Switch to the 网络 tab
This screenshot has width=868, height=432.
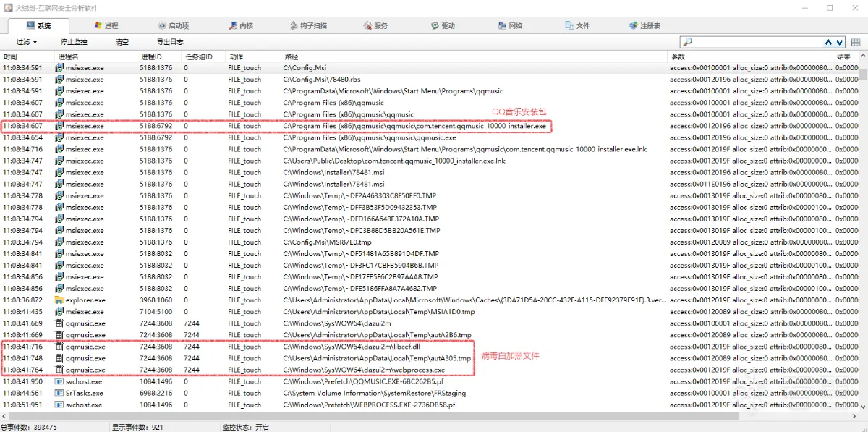point(510,25)
